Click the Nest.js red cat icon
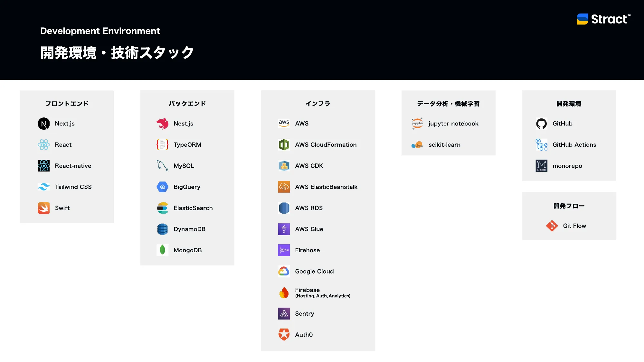 (163, 124)
